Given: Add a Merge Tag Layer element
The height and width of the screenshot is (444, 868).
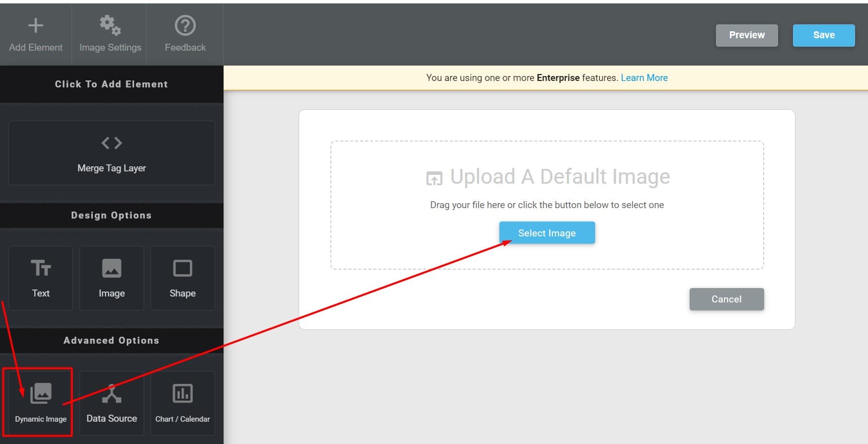Looking at the screenshot, I should pos(111,153).
